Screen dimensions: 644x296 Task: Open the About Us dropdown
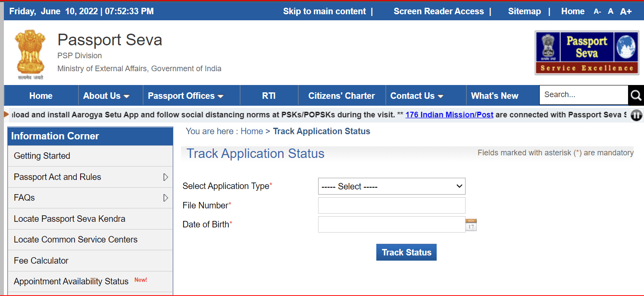coord(106,95)
